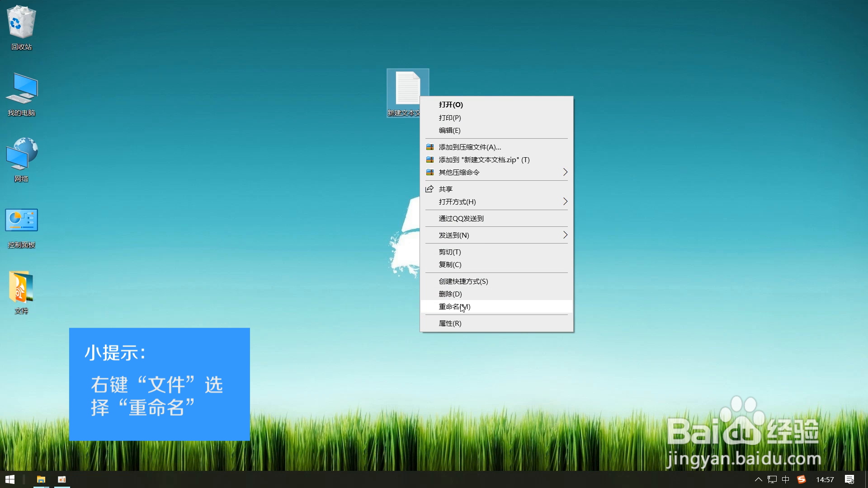Image resolution: width=868 pixels, height=488 pixels.
Task: Click the Sogou input method tray icon
Action: (x=801, y=479)
